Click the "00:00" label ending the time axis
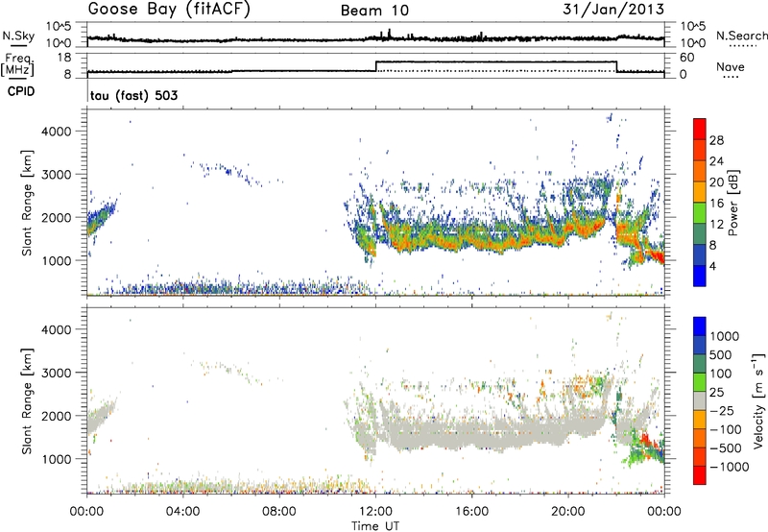The image size is (768, 532). 664,512
